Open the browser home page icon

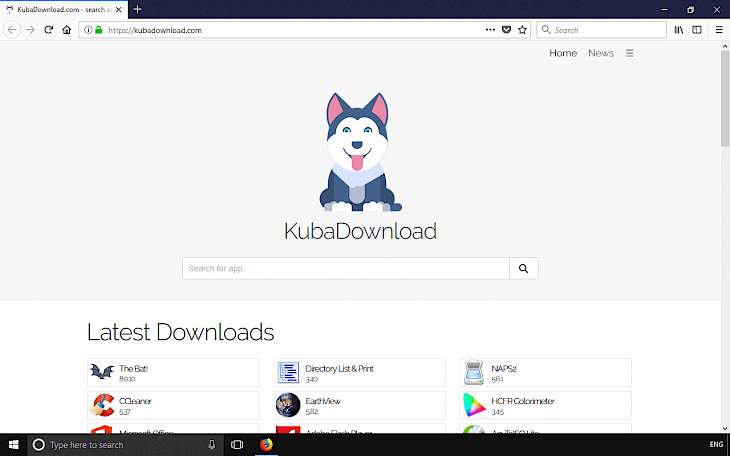[x=67, y=30]
